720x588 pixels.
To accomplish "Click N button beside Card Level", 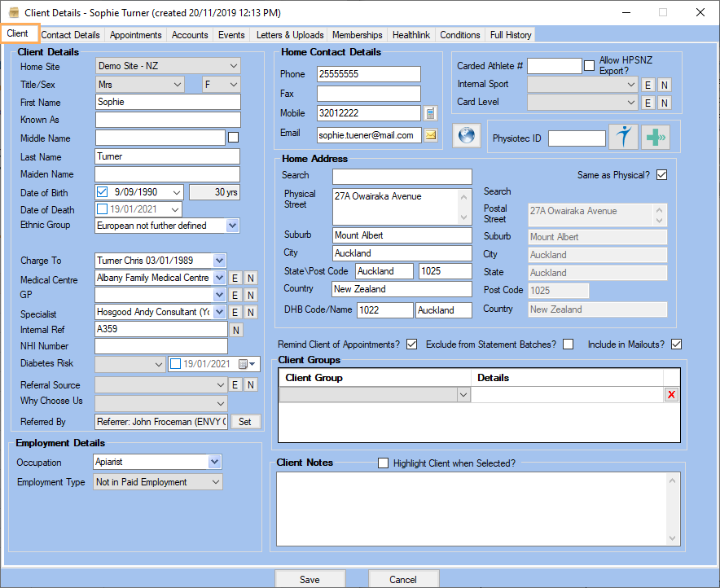I will pyautogui.click(x=664, y=103).
